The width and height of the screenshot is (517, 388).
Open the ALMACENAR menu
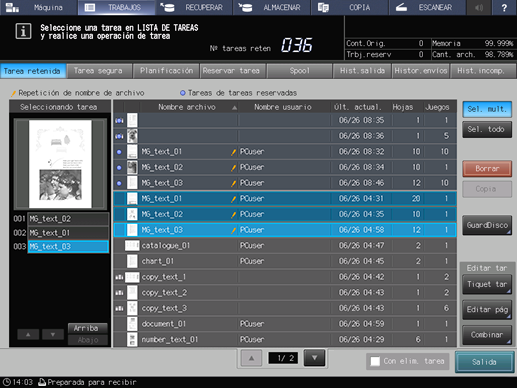click(271, 7)
